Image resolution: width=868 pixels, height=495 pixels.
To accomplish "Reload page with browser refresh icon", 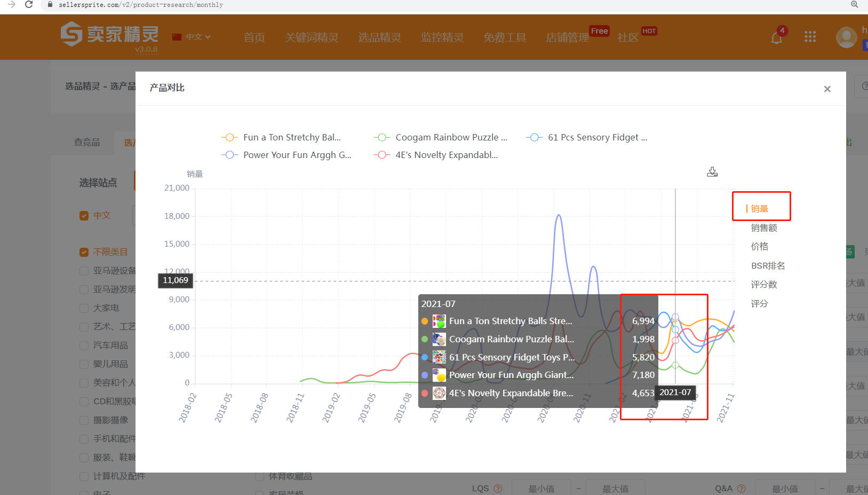I will coord(29,5).
